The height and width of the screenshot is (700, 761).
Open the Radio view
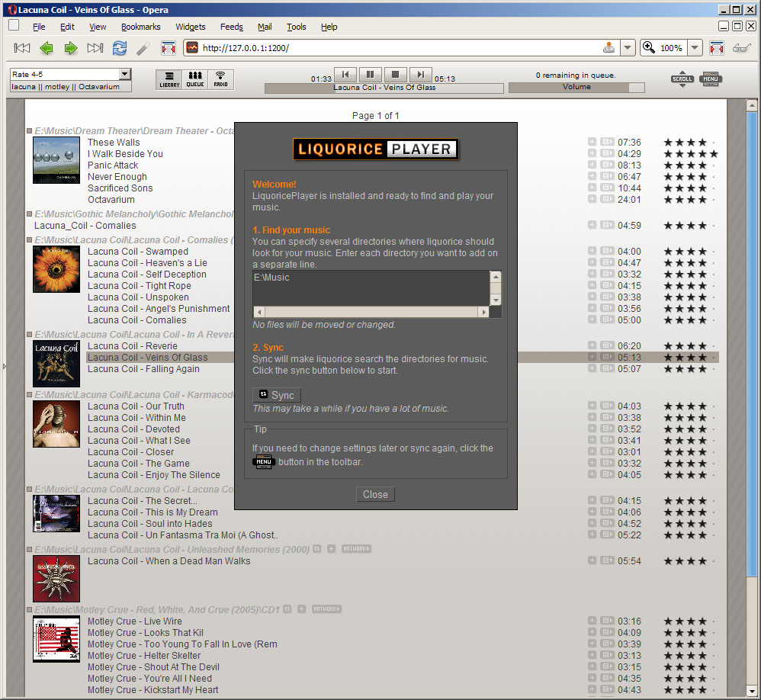coord(221,79)
